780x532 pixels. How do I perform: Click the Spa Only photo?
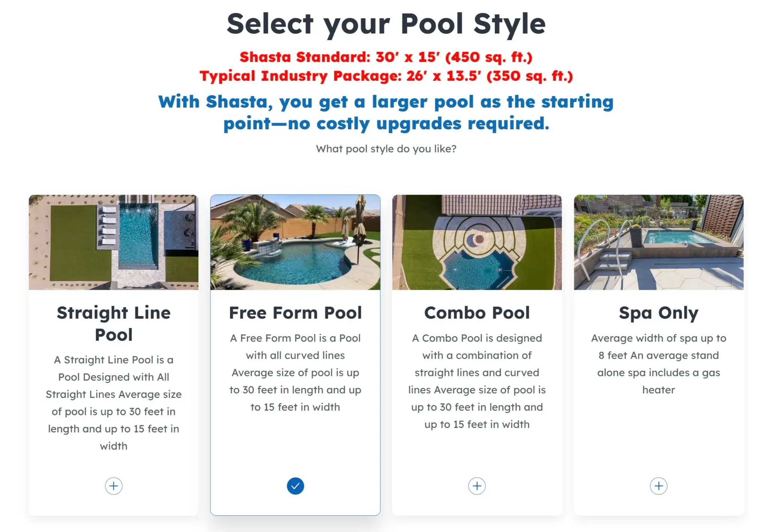point(658,242)
